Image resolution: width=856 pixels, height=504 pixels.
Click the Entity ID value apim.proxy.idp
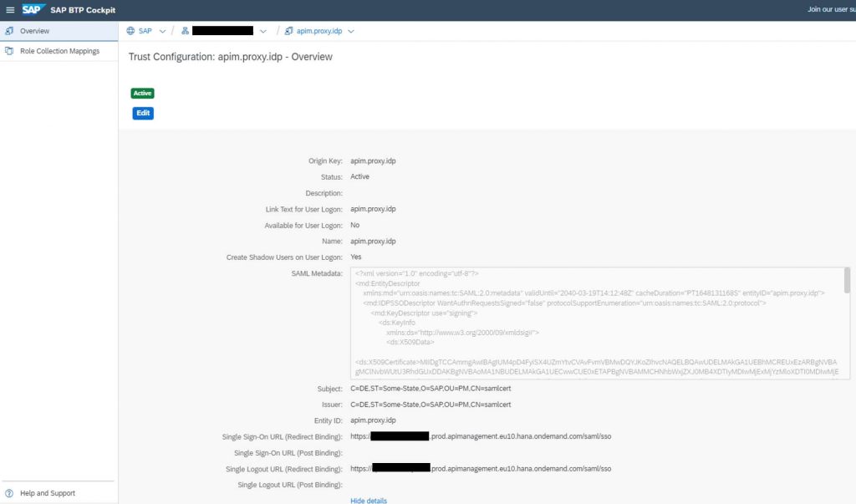(373, 420)
